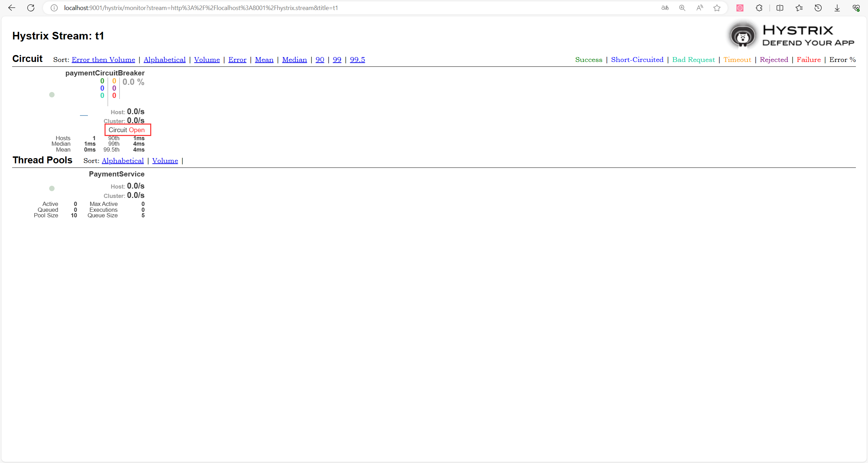
Task: Open the favorites list icon
Action: [x=799, y=8]
